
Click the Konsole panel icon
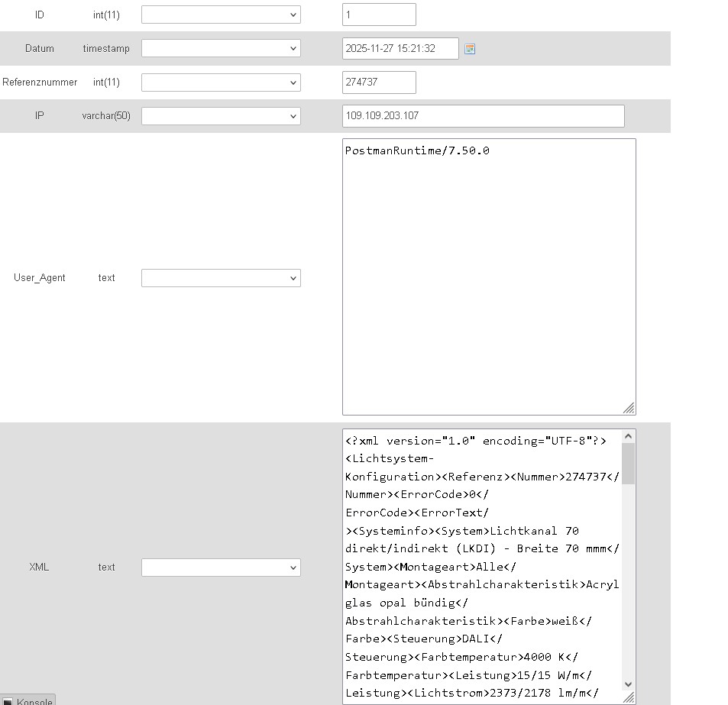click(x=8, y=702)
